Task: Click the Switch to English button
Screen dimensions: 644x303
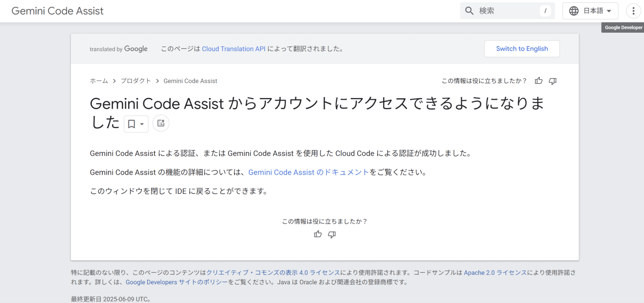Action: click(522, 49)
